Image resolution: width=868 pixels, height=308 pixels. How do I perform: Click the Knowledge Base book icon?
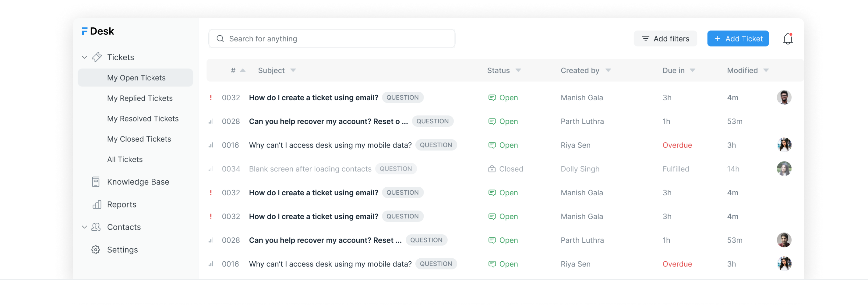point(96,182)
